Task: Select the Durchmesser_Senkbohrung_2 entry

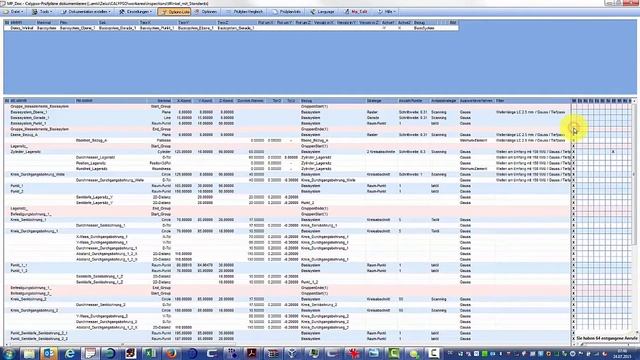Action: [100, 305]
